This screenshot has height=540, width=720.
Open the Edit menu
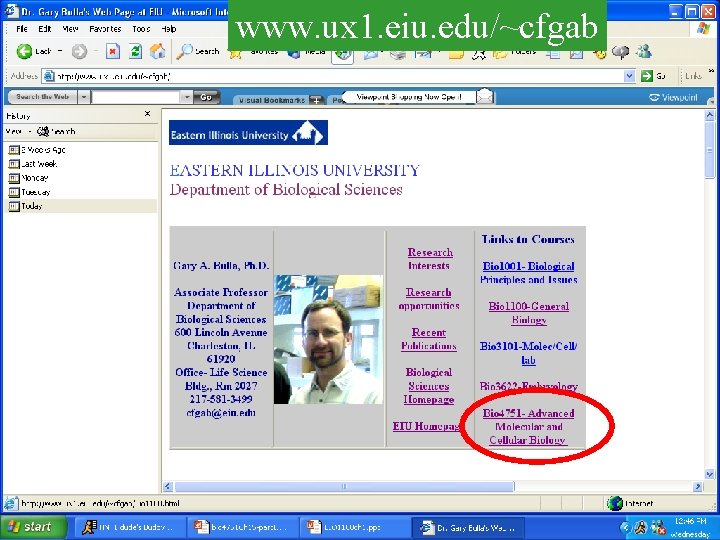coord(45,29)
